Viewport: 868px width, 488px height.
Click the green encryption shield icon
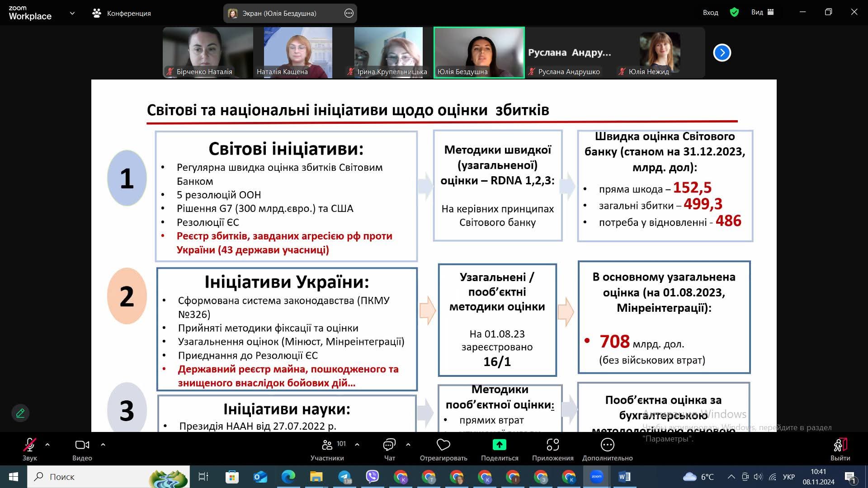coord(734,13)
